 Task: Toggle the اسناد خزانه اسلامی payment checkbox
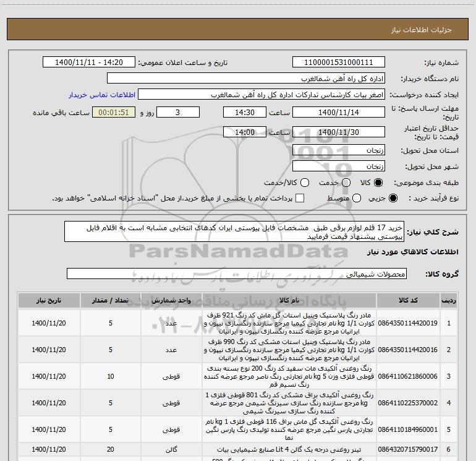pos(300,198)
